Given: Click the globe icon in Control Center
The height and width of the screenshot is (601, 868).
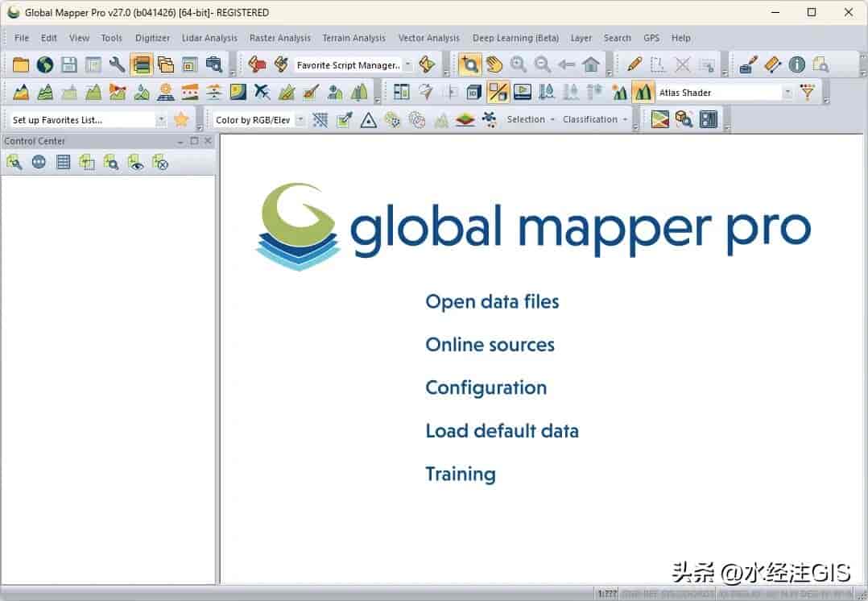Looking at the screenshot, I should tap(39, 162).
